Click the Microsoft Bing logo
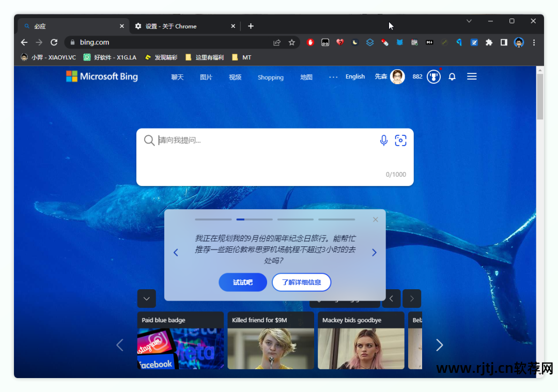This screenshot has width=558, height=392. coord(101,76)
